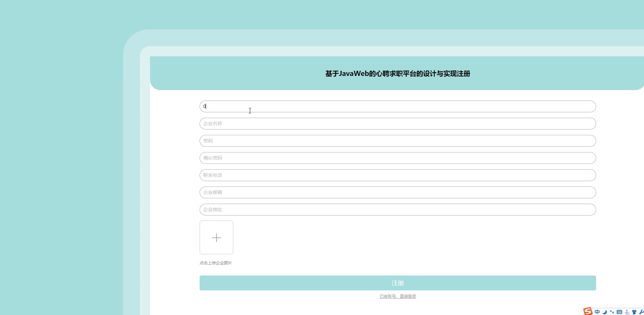644x315 pixels.
Task: Open the IME wrench toolbox icon
Action: click(641, 312)
